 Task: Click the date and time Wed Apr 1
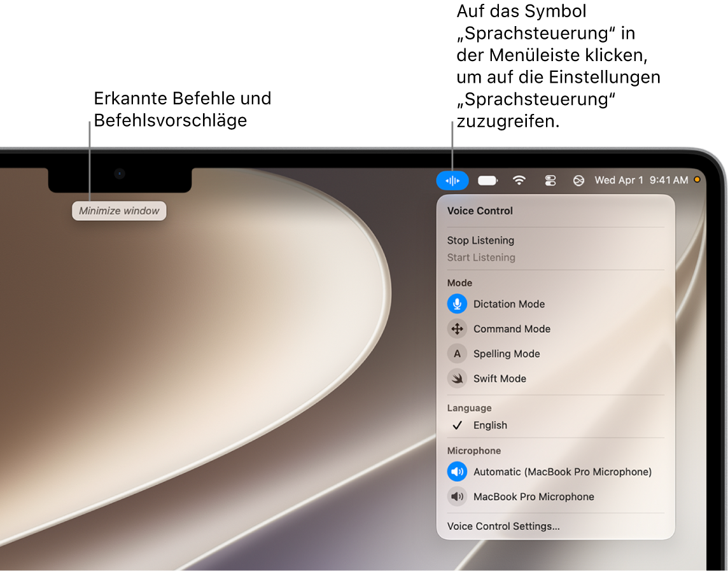pyautogui.click(x=641, y=180)
